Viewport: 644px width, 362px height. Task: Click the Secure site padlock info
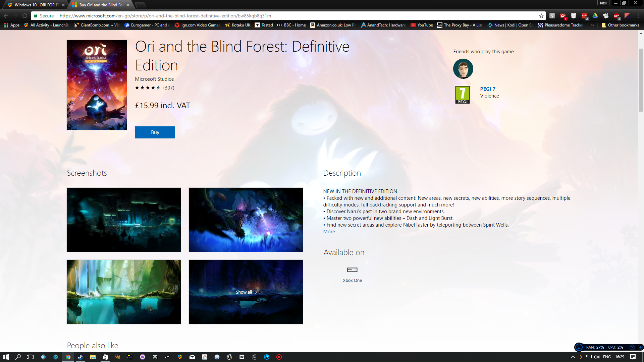pos(44,16)
